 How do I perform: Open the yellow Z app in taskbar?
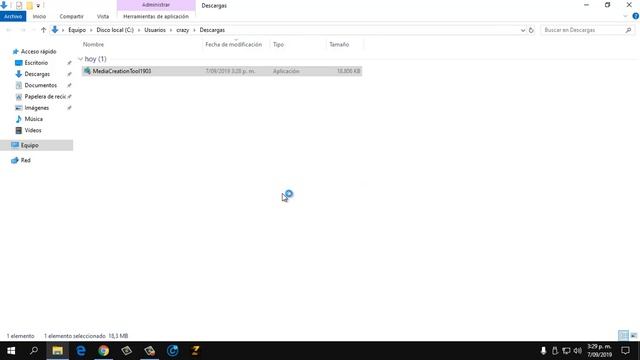pyautogui.click(x=196, y=351)
